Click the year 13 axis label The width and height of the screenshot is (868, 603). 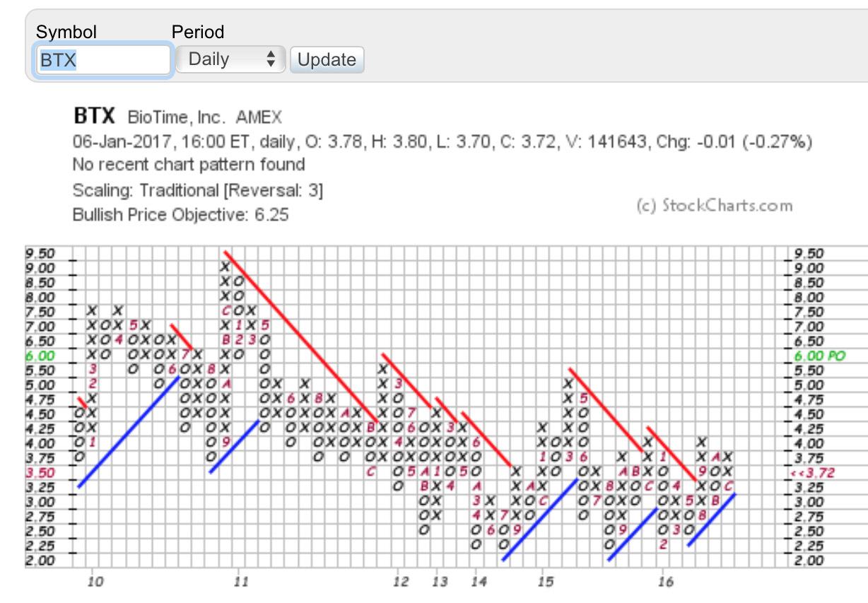440,582
